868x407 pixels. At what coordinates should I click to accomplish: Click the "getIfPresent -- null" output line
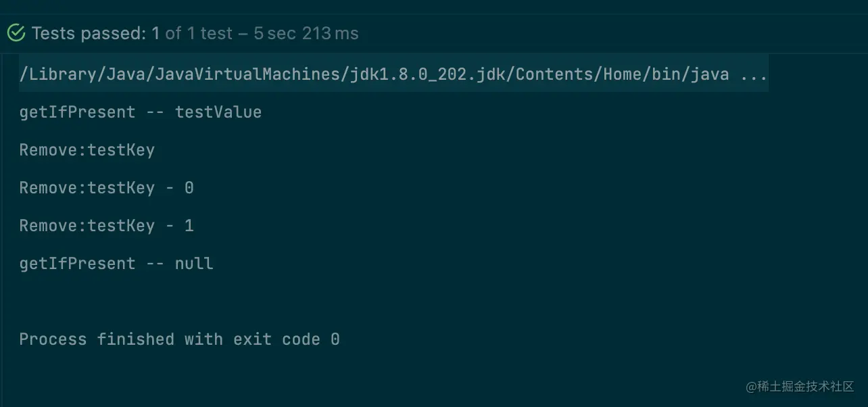[116, 264]
